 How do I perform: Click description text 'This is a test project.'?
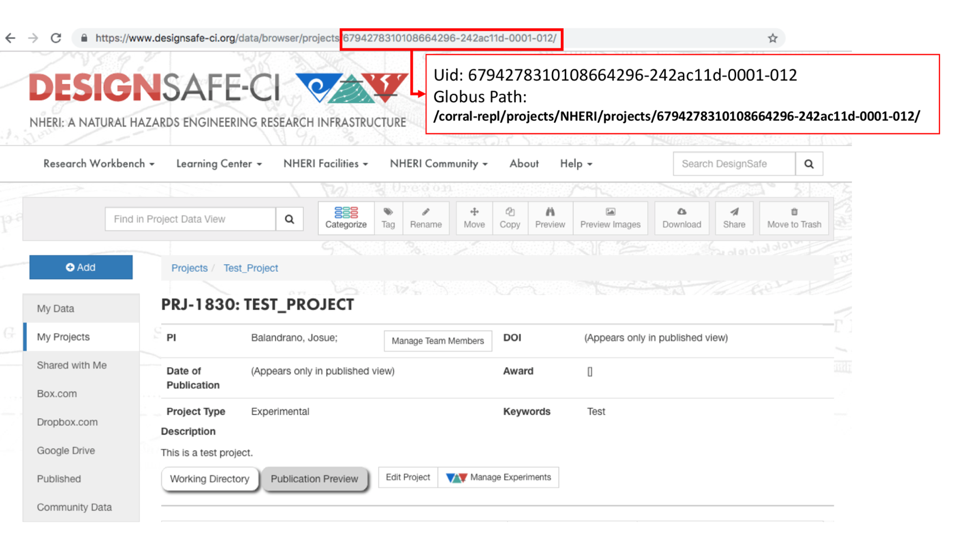tap(207, 453)
